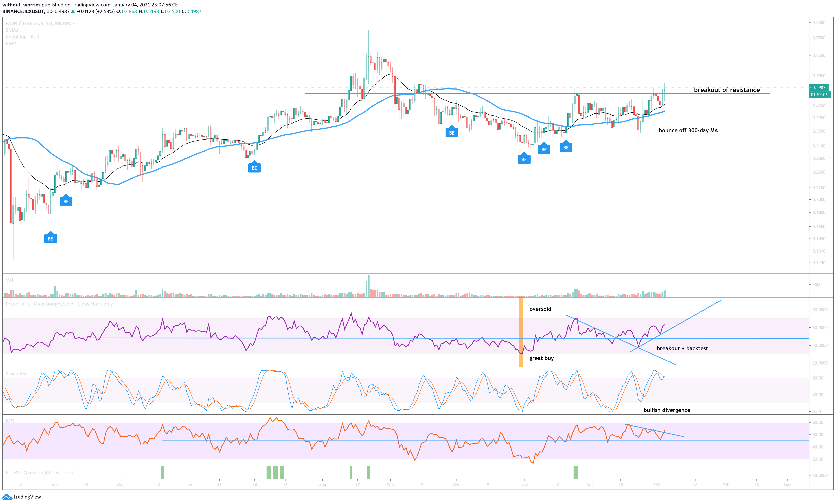Click the lowest BE engulfing marker before April
The image size is (836, 504).
tap(51, 238)
